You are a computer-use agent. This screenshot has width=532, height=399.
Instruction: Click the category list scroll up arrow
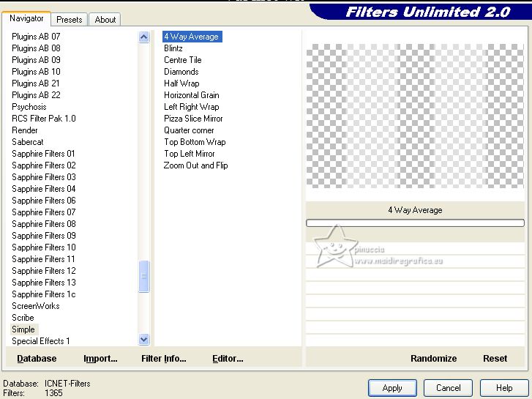144,37
